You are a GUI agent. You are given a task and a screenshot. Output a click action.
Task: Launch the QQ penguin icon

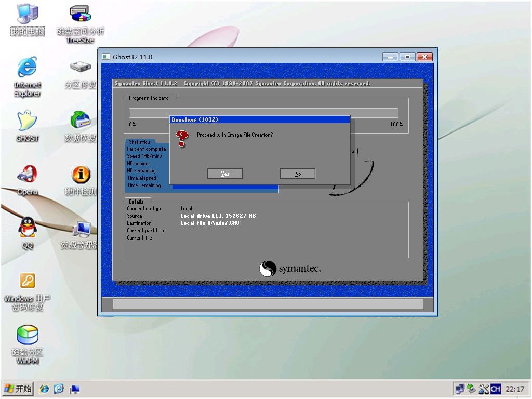coord(27,233)
